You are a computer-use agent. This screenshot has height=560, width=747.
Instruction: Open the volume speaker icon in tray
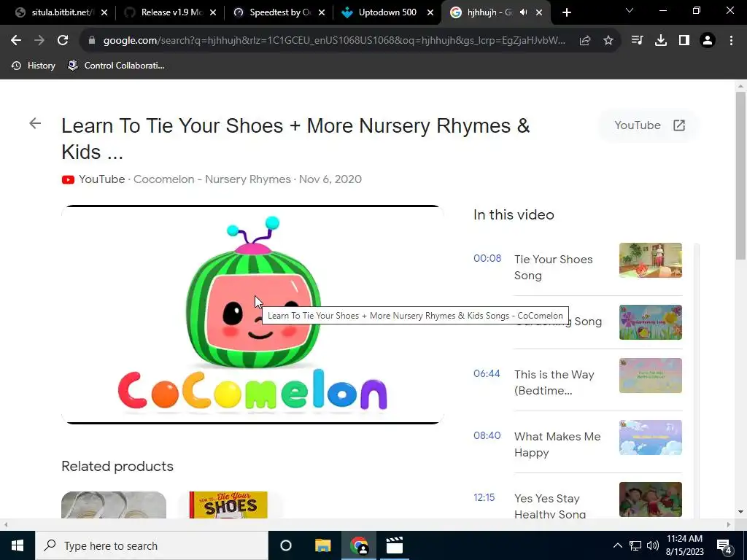click(x=653, y=545)
